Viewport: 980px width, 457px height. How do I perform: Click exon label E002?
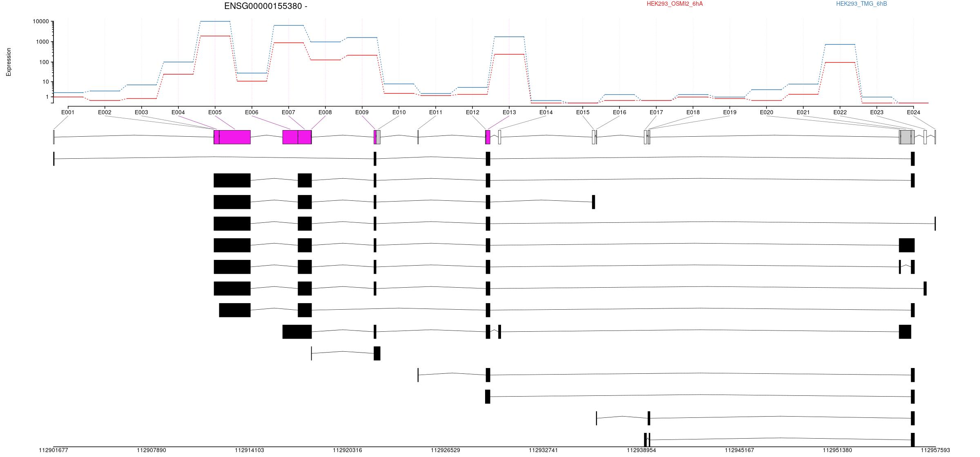(105, 112)
